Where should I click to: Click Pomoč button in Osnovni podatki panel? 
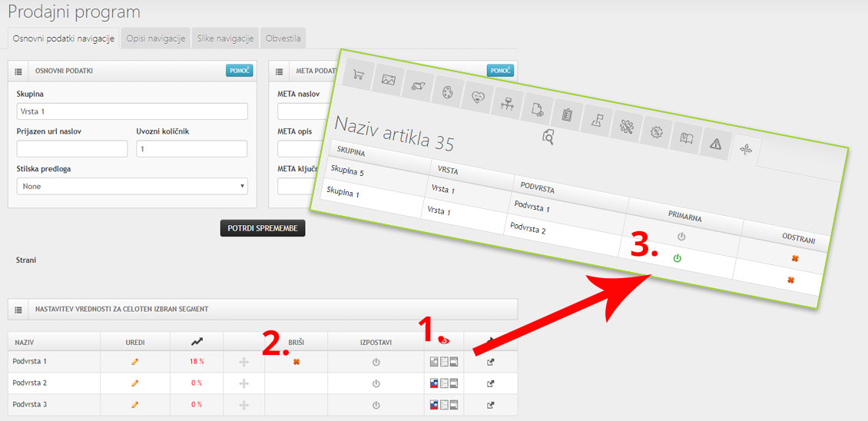pos(240,71)
